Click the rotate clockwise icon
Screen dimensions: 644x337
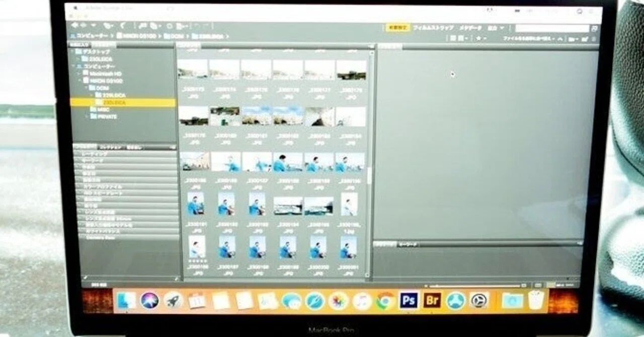(207, 26)
